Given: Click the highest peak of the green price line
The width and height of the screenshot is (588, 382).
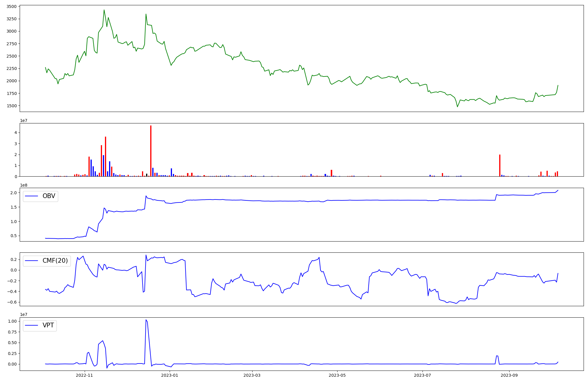Looking at the screenshot, I should [104, 10].
